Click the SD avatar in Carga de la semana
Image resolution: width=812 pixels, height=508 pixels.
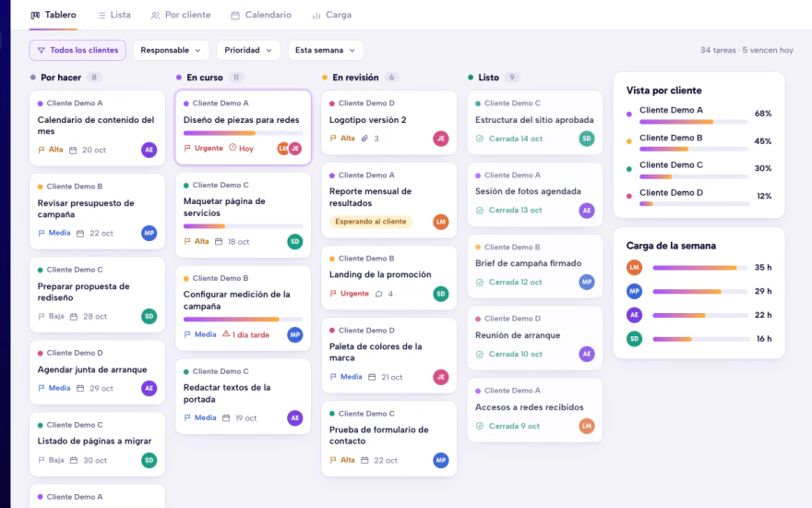click(x=635, y=339)
